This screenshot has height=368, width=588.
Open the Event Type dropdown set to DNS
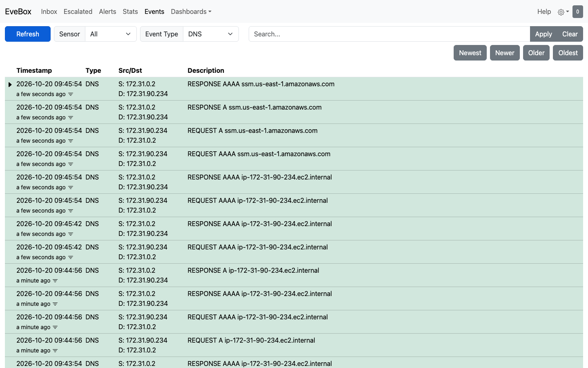[x=211, y=34]
